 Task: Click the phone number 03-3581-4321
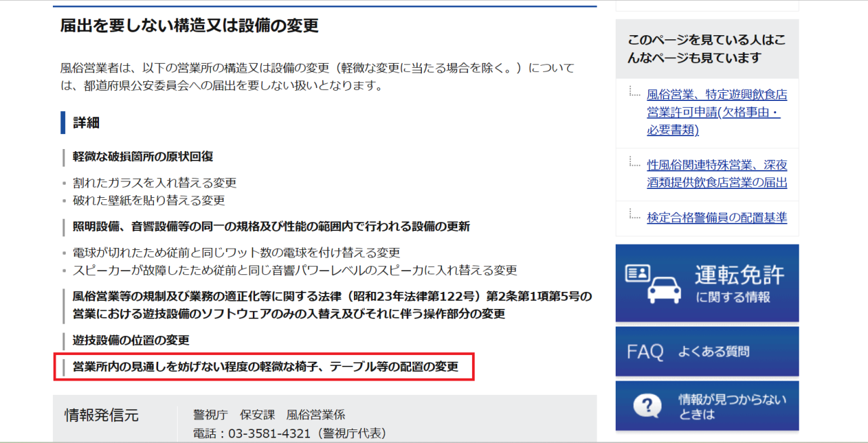coord(270,433)
